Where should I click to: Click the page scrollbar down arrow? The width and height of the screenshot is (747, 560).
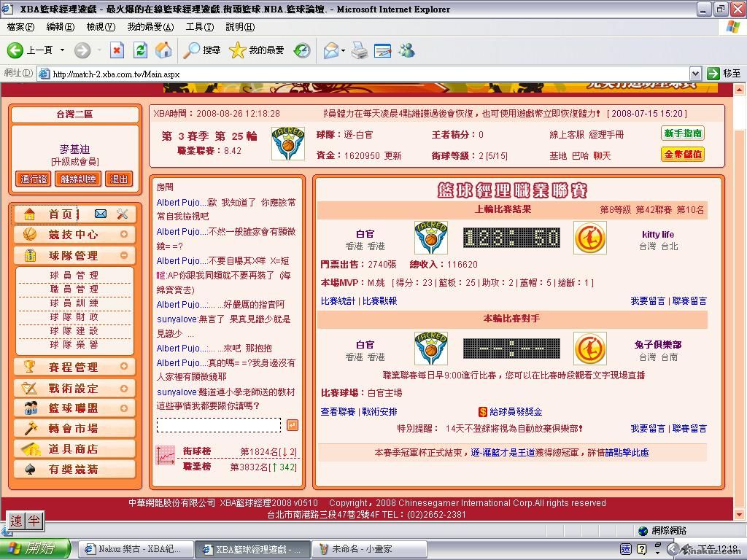click(739, 515)
